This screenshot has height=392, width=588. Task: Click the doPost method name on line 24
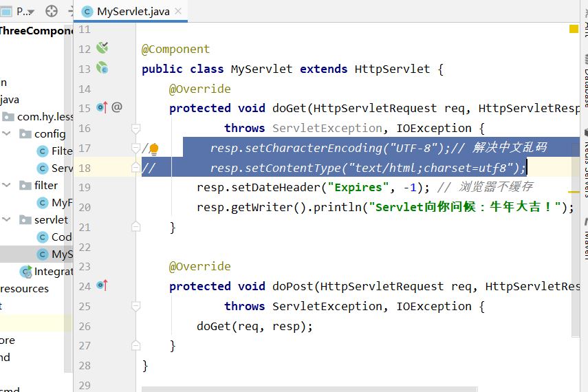pos(292,287)
